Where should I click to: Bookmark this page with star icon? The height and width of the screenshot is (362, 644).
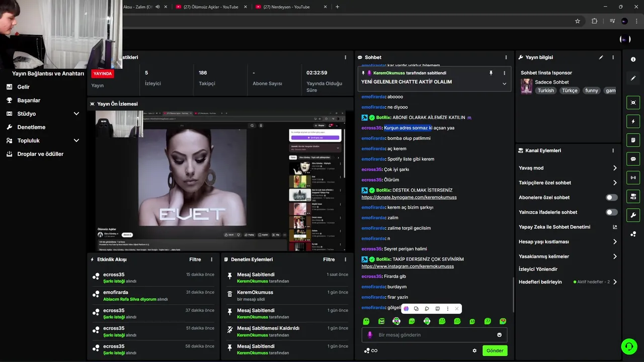click(578, 21)
